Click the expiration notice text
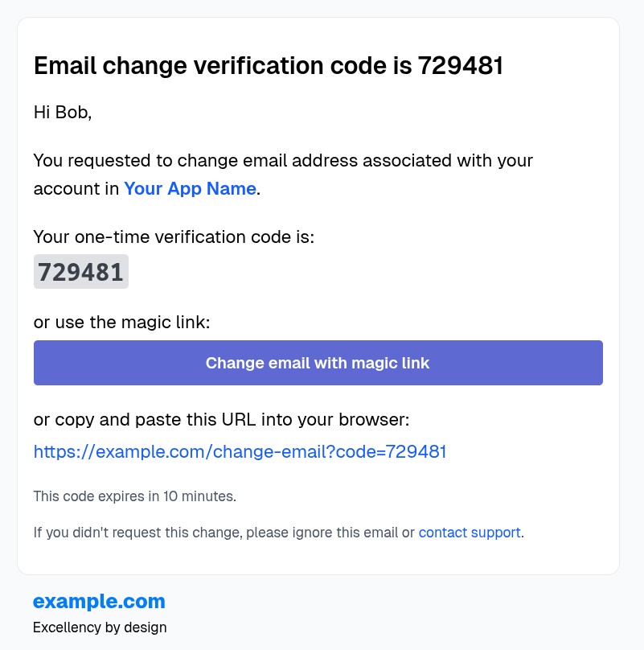644x650 pixels. tap(134, 496)
